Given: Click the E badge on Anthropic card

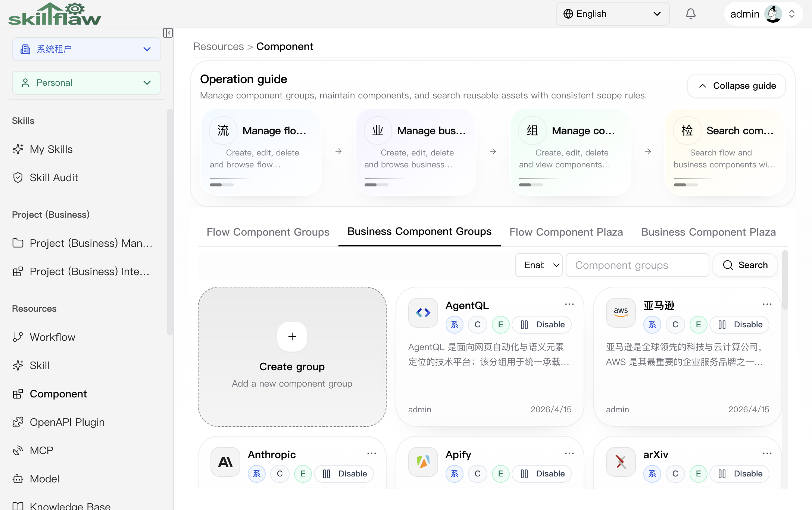Looking at the screenshot, I should point(303,474).
